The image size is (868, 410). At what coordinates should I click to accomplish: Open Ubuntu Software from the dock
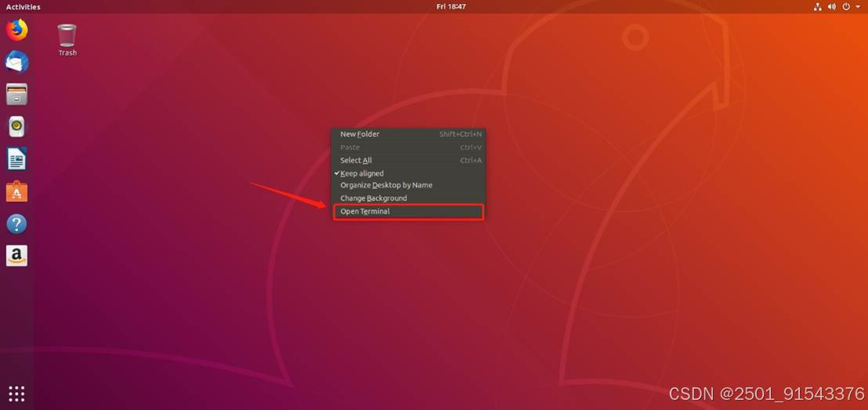(16, 191)
